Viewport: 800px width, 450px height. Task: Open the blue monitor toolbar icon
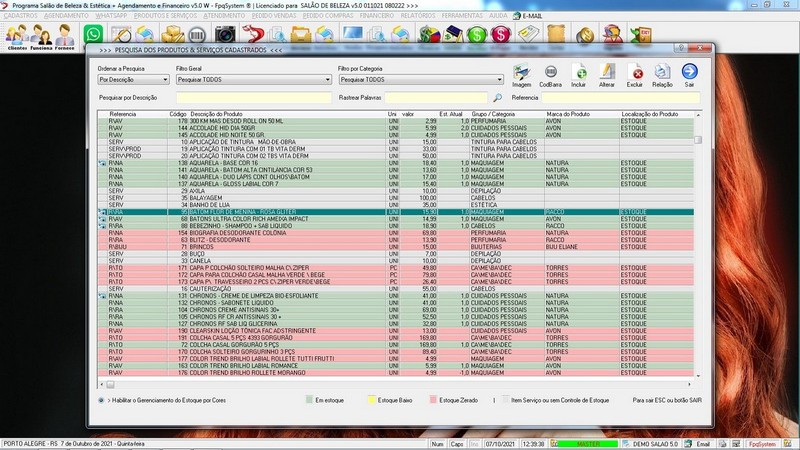coord(353,34)
